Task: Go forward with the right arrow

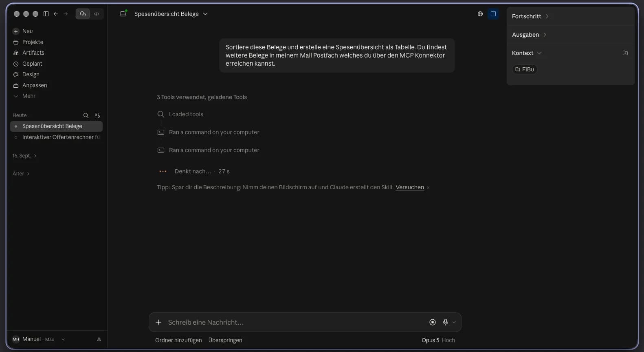Action: point(66,14)
